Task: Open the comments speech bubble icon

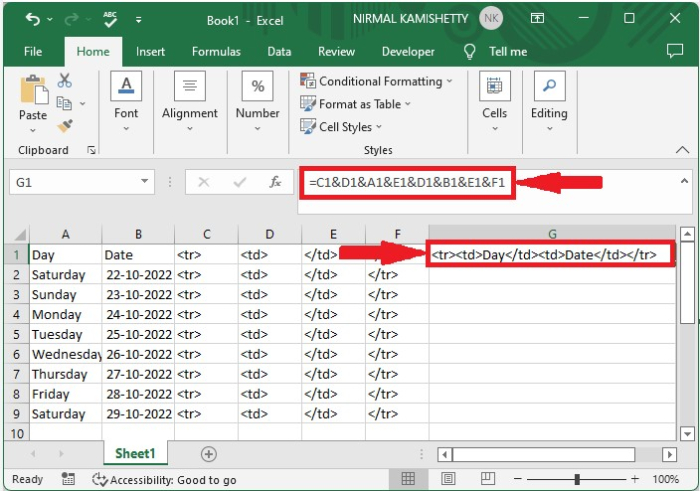Action: coord(674,51)
